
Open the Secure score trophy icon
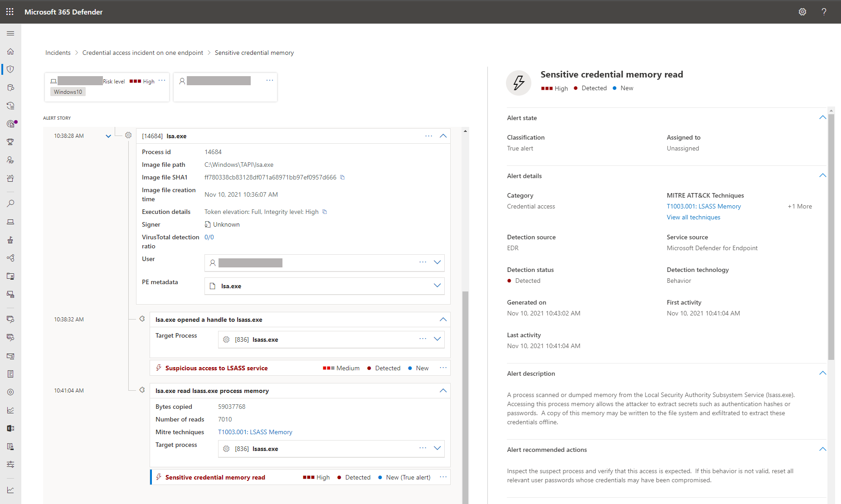click(10, 142)
